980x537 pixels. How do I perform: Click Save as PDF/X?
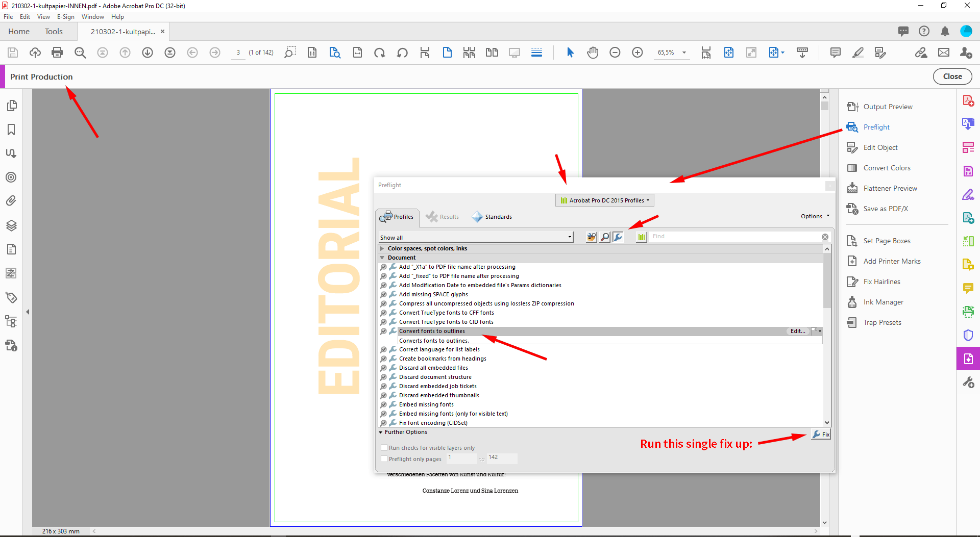point(886,209)
